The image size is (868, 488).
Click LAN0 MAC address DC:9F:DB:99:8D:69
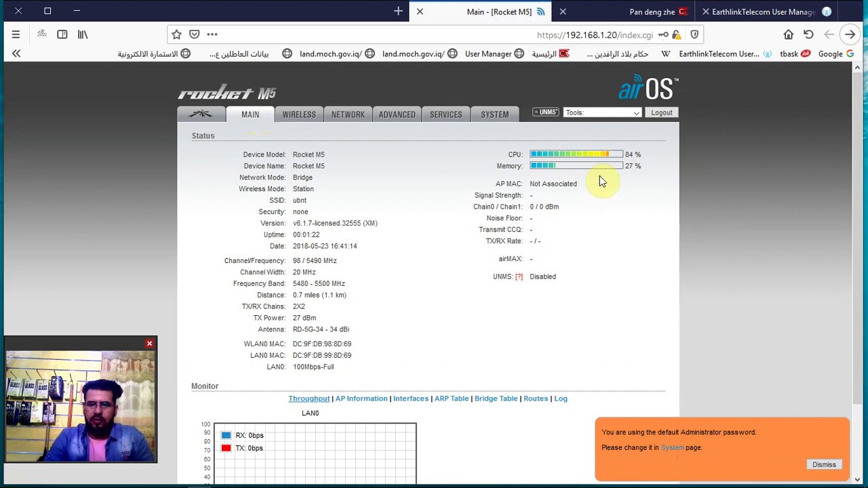tap(322, 355)
